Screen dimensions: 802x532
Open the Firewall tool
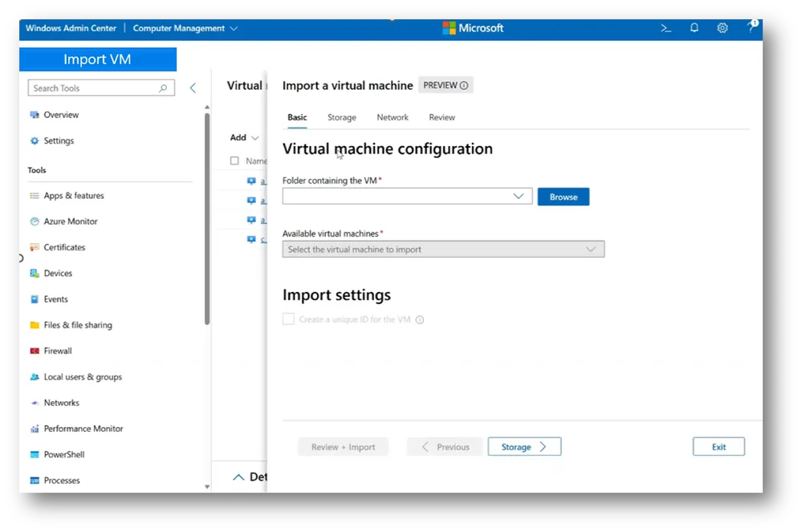(58, 351)
